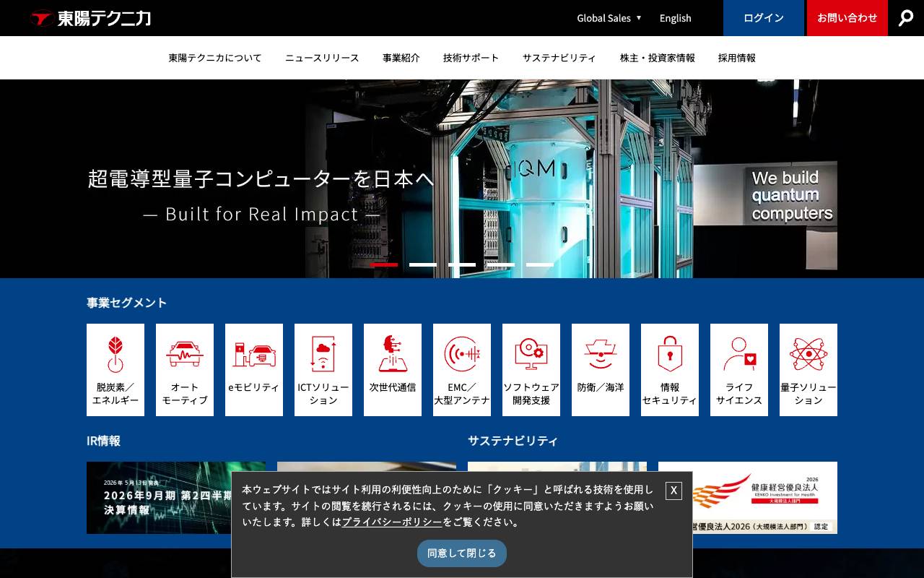Select the eモビリティ segment tile
Viewport: 924px width, 578px height.
click(254, 370)
